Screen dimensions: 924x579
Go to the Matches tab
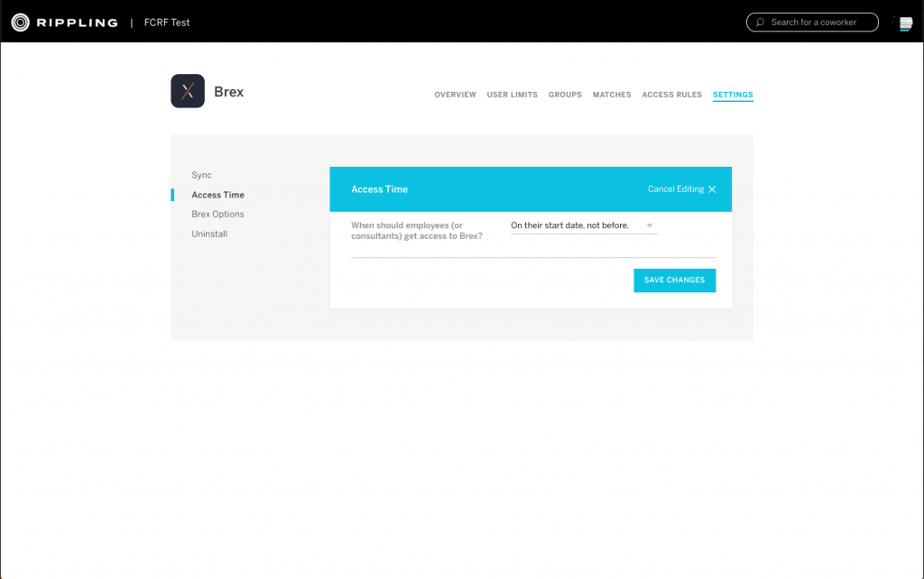tap(612, 95)
